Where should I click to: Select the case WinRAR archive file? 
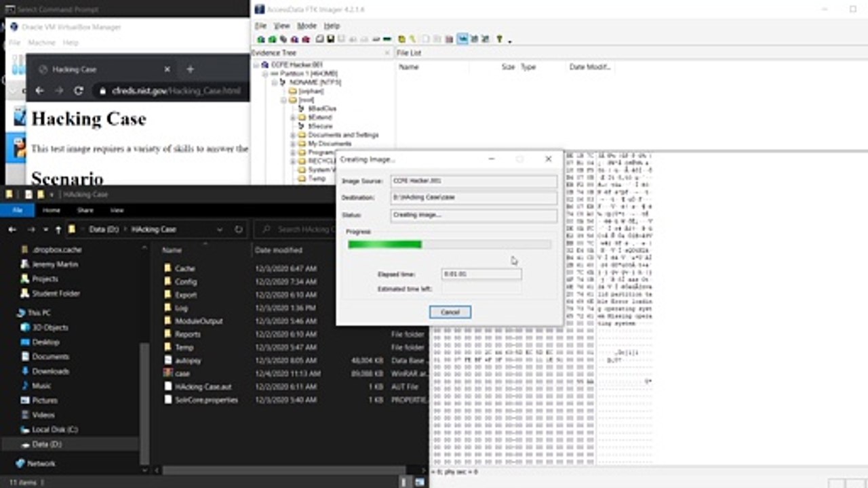coord(182,373)
